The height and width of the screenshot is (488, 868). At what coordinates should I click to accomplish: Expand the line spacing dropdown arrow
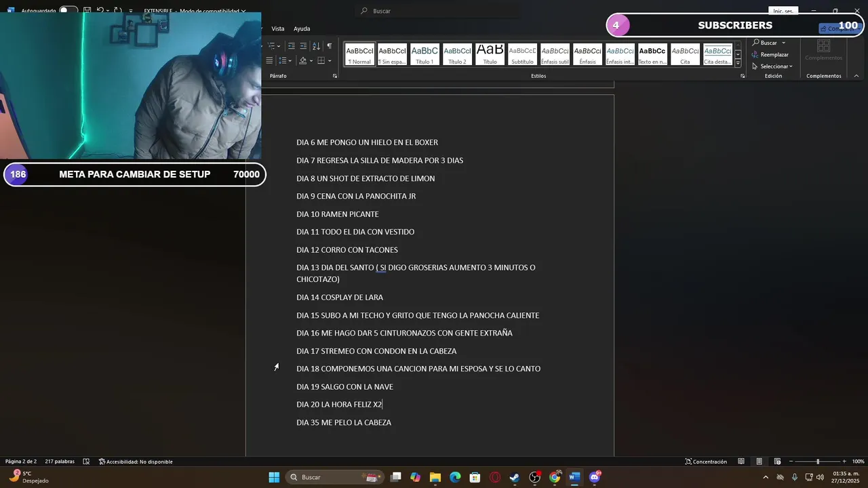(291, 61)
